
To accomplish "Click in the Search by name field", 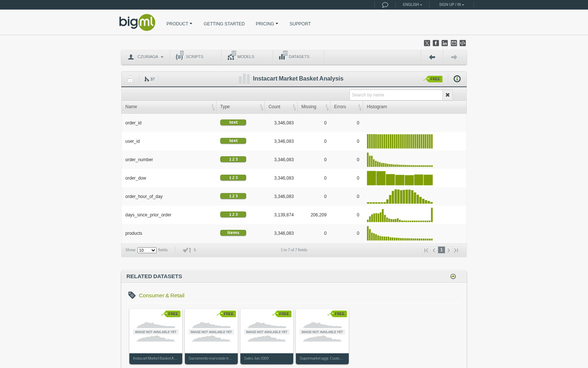I will coord(396,95).
